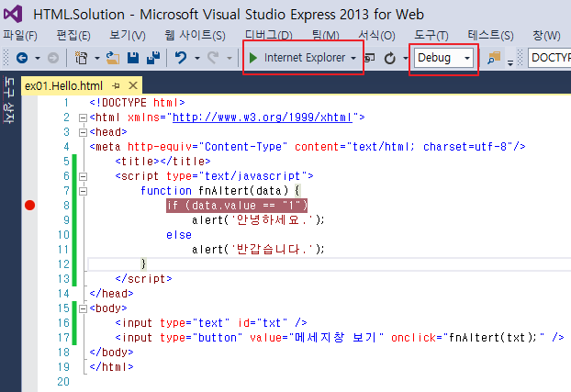Click the </body> closing tag on line 18

point(111,353)
